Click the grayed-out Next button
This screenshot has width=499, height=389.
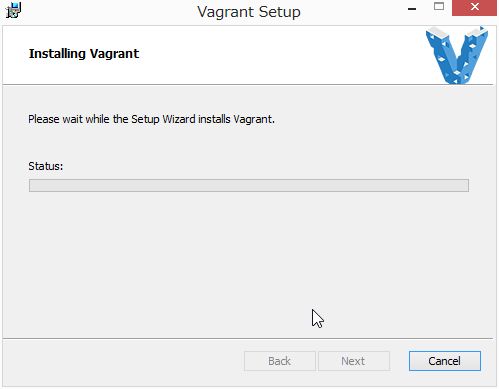(354, 361)
